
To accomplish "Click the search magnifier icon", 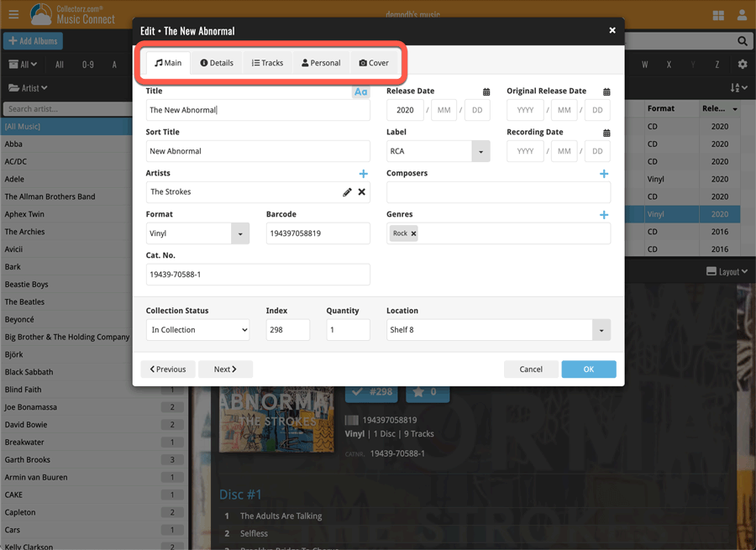I will click(742, 41).
